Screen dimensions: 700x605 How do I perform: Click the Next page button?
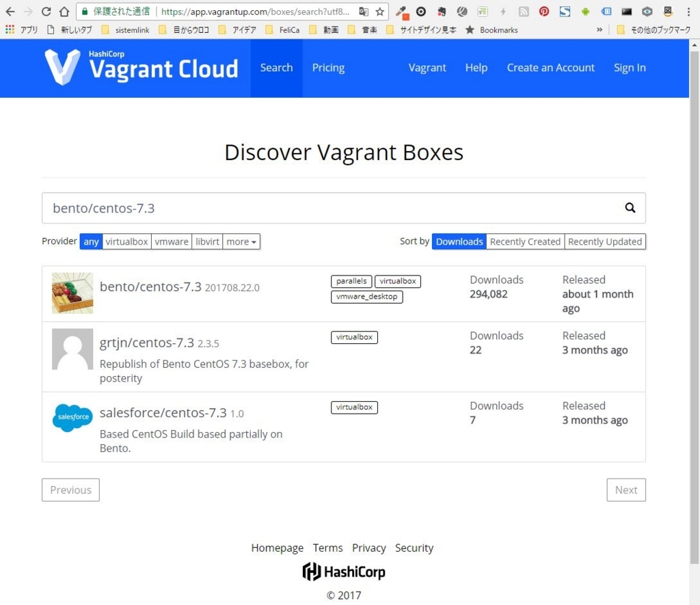(626, 489)
